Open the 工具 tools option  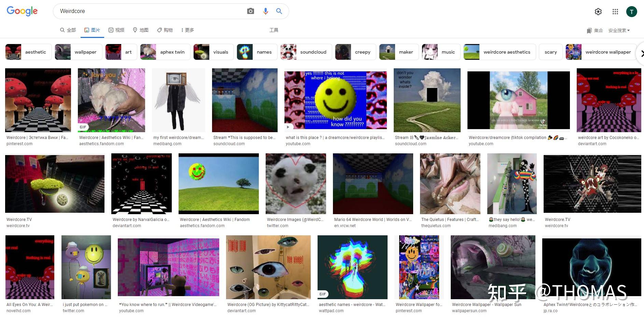pyautogui.click(x=274, y=30)
